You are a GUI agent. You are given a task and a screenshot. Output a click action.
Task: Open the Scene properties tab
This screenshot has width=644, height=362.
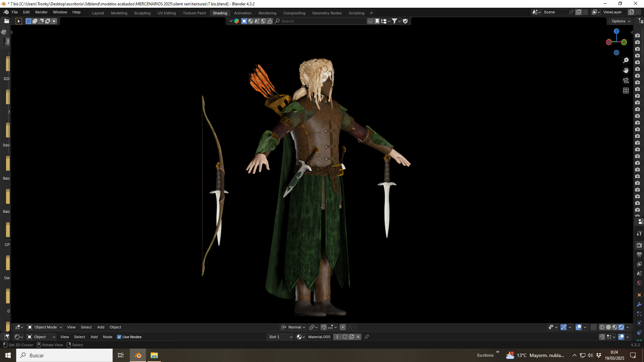point(639,274)
